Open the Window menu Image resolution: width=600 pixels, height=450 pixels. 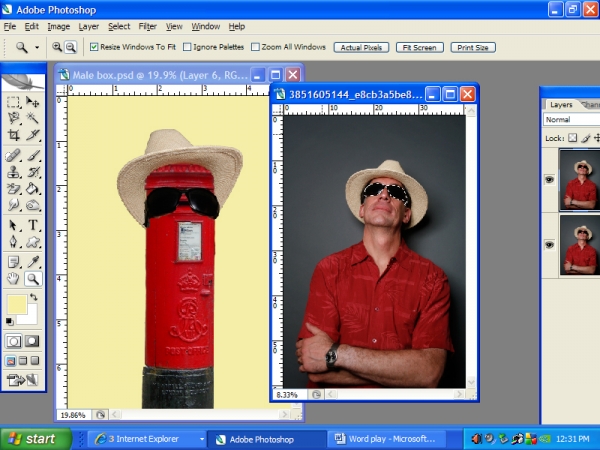[206, 26]
